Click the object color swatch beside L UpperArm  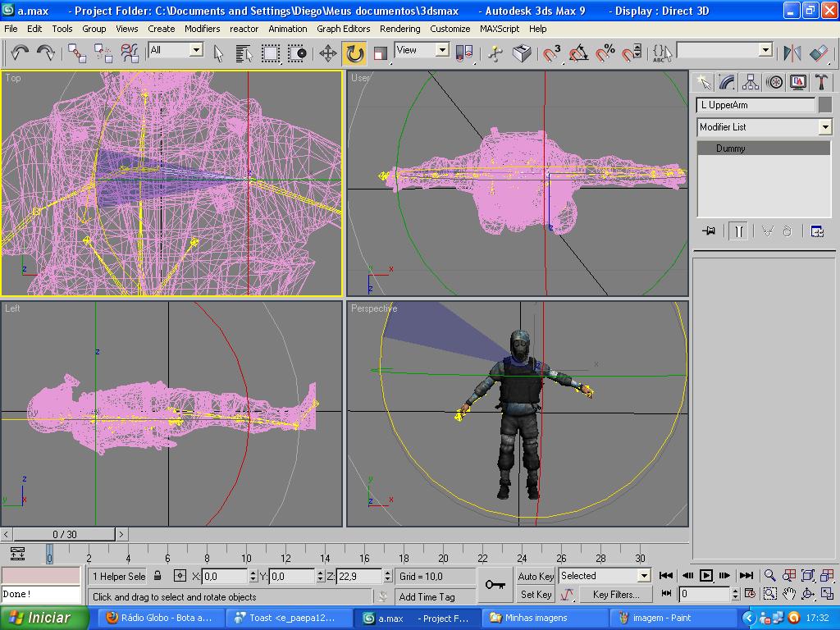[x=824, y=105]
